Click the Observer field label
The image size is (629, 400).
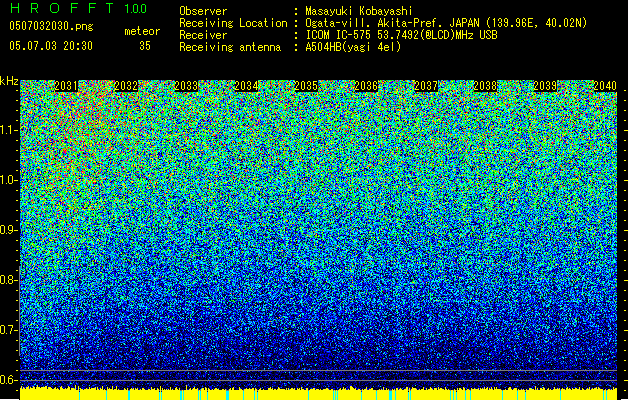203,11
